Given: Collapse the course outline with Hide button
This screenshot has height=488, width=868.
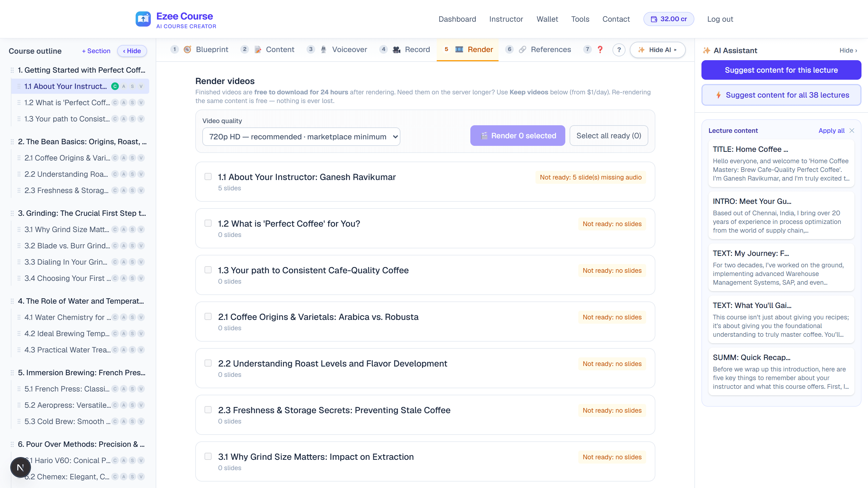Looking at the screenshot, I should [x=132, y=51].
